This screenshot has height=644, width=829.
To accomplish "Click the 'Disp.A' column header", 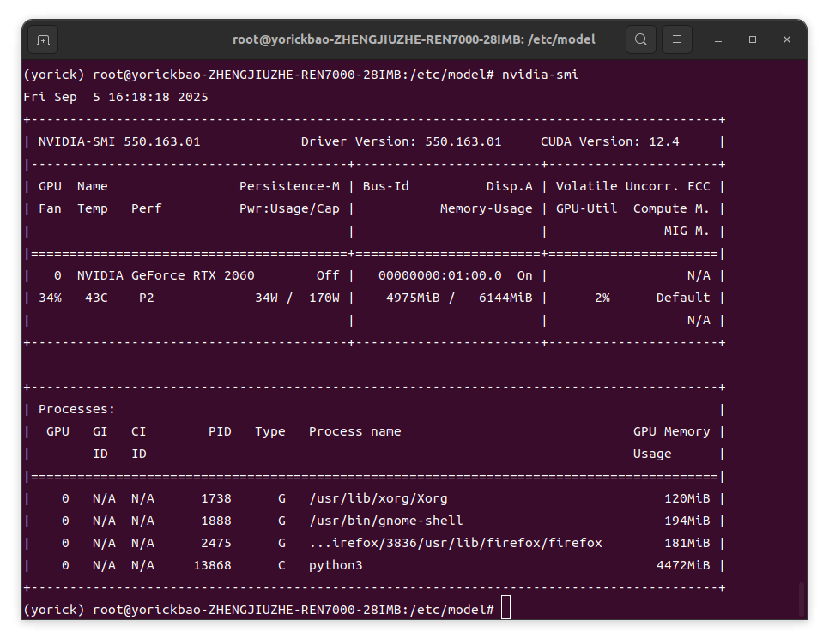I will [x=510, y=186].
